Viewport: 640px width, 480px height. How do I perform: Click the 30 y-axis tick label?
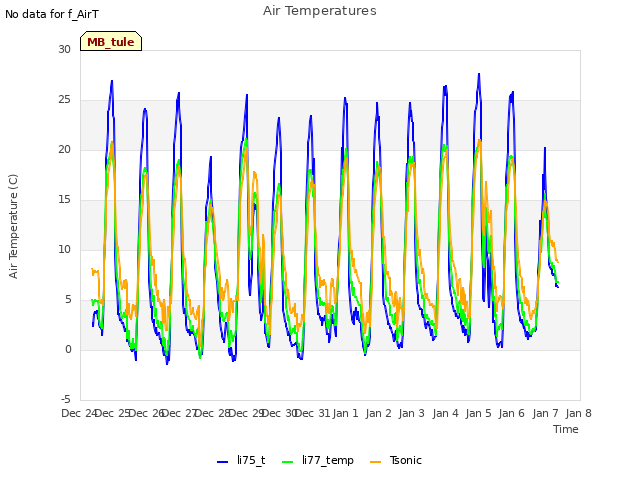pos(64,50)
